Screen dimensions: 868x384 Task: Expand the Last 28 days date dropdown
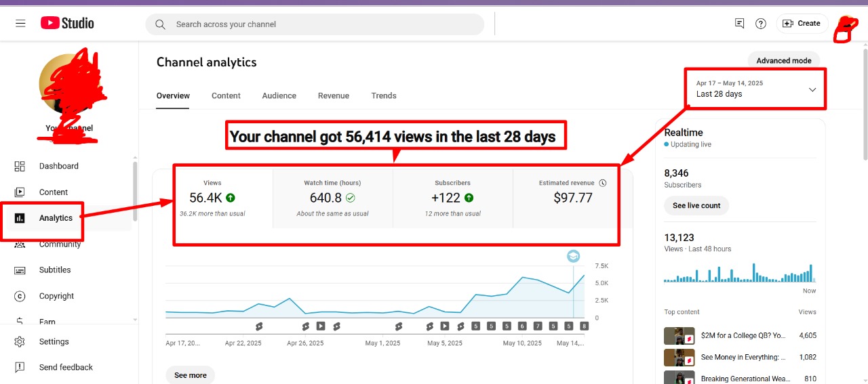click(x=812, y=89)
